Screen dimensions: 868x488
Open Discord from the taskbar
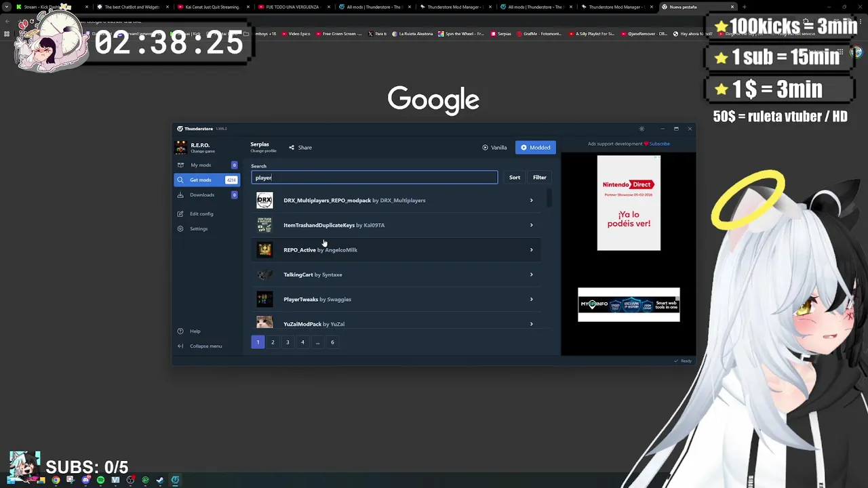pyautogui.click(x=85, y=480)
